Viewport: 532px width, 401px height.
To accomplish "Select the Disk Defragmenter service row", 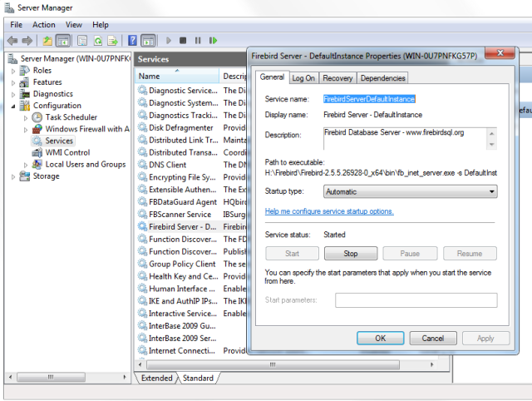I will (x=192, y=127).
